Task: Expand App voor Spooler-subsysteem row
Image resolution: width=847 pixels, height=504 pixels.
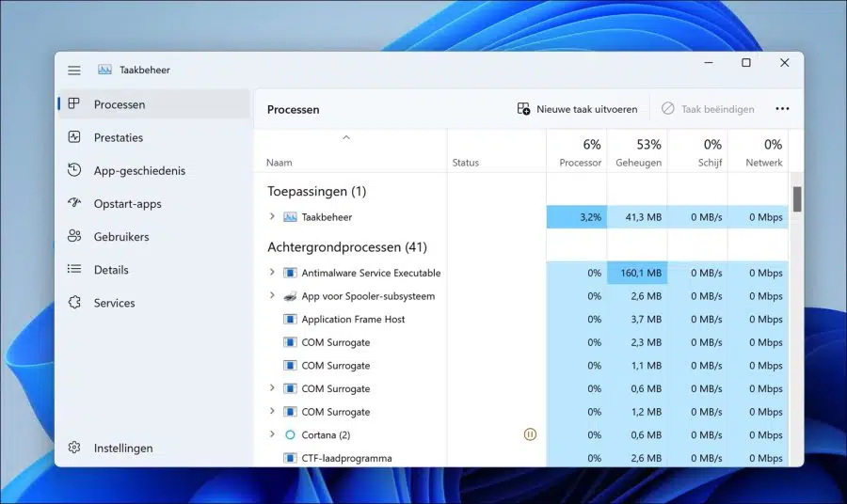Action: pyautogui.click(x=272, y=295)
